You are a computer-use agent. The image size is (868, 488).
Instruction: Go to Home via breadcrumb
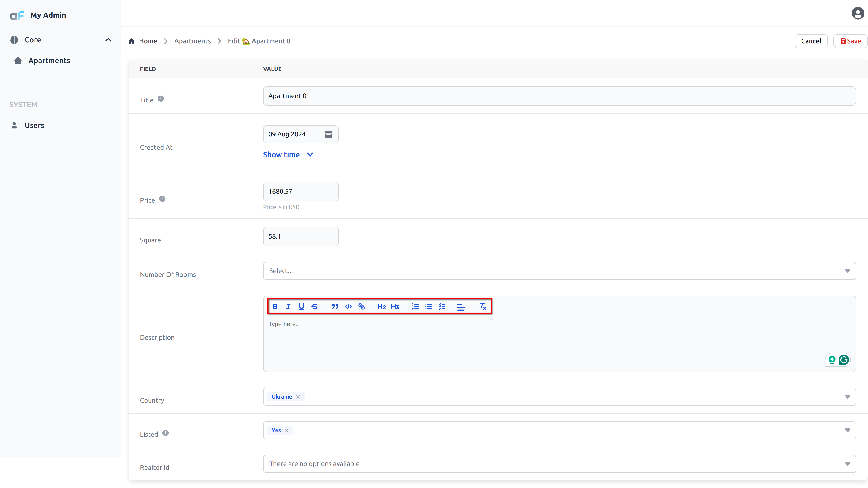click(148, 41)
